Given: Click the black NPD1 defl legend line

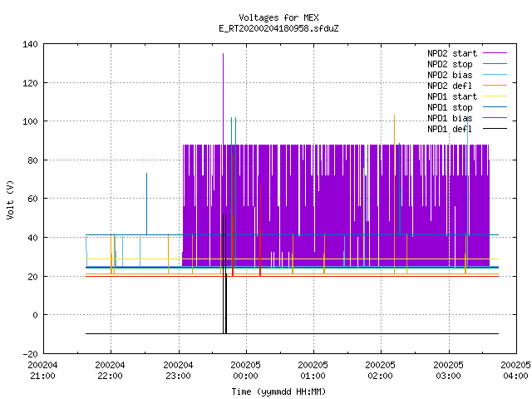Looking at the screenshot, I should point(495,129).
